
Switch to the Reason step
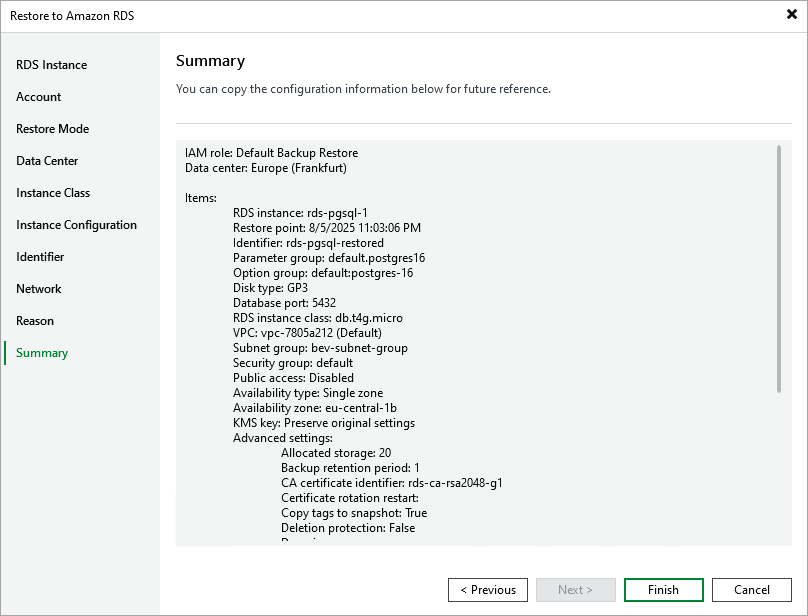point(35,321)
